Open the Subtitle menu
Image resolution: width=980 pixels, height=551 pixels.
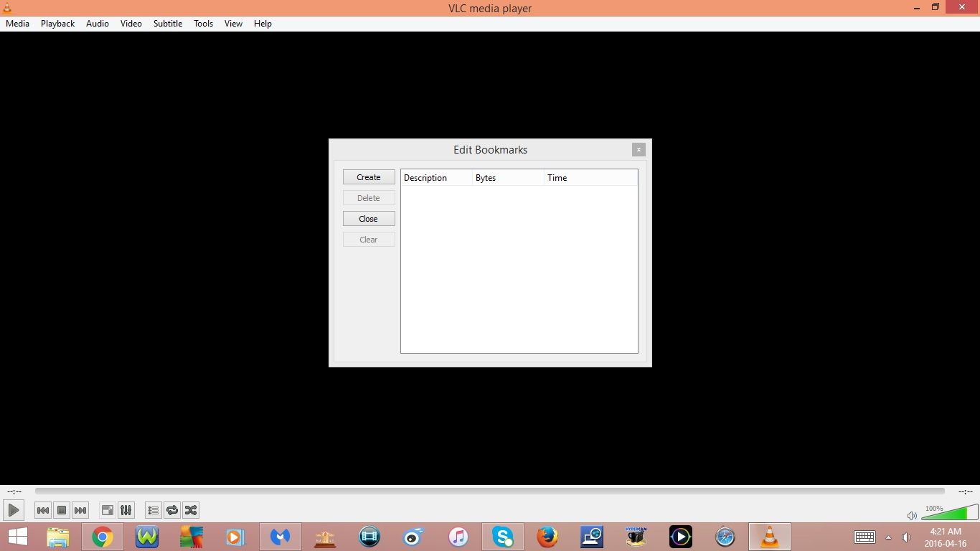click(x=167, y=24)
